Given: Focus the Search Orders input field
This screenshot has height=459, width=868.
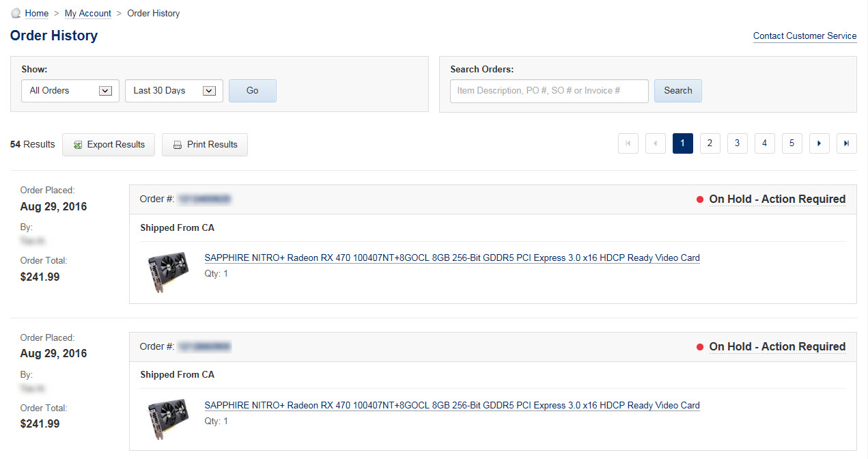Looking at the screenshot, I should (549, 91).
